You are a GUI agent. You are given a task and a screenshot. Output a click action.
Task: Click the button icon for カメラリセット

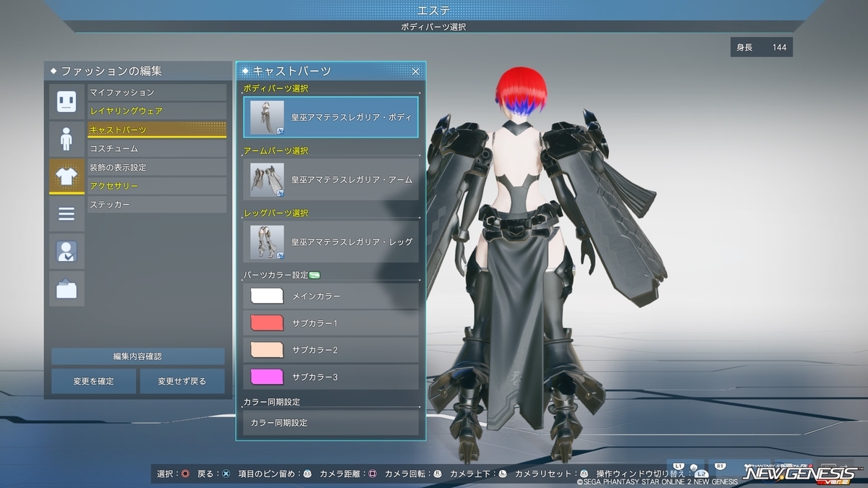(x=584, y=474)
